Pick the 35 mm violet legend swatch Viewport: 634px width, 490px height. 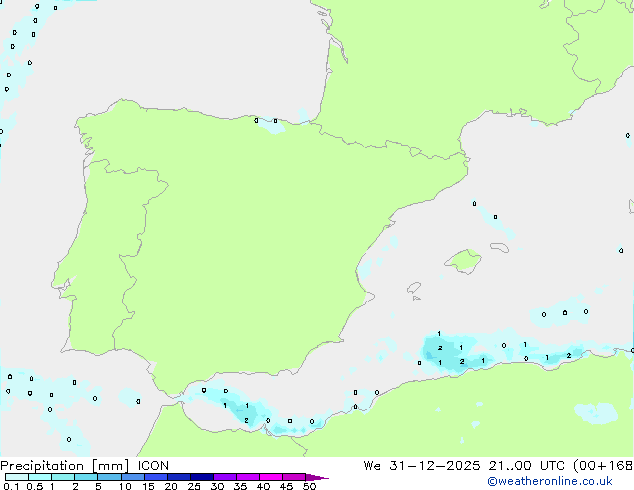click(248, 477)
